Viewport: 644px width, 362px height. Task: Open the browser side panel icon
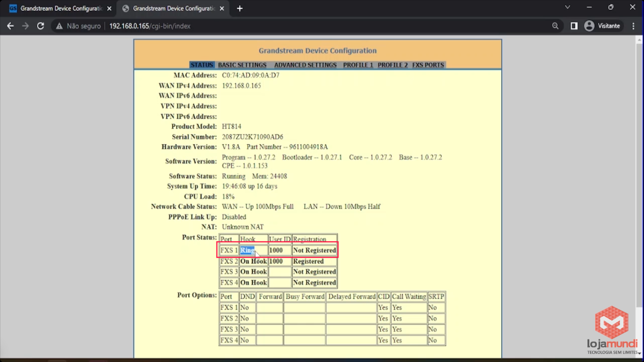[574, 26]
